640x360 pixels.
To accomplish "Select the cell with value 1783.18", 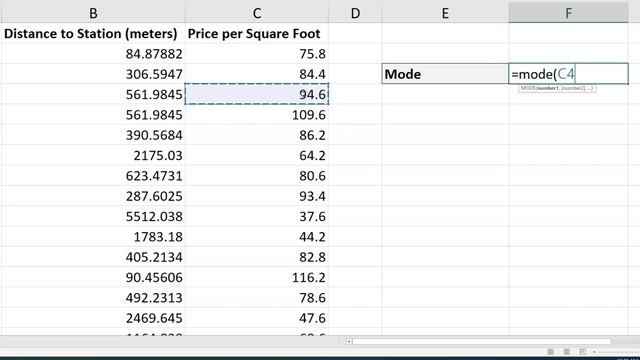I will click(x=93, y=237).
